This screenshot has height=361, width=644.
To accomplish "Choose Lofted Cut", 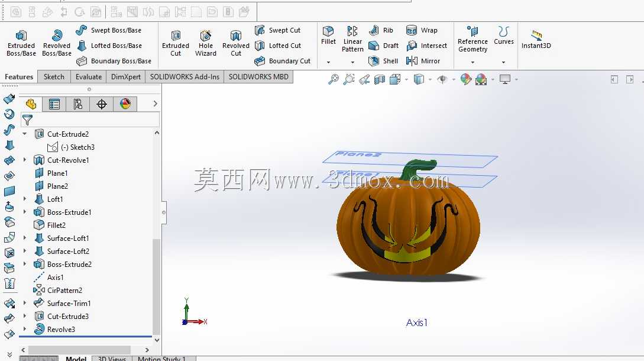I will click(x=277, y=46).
